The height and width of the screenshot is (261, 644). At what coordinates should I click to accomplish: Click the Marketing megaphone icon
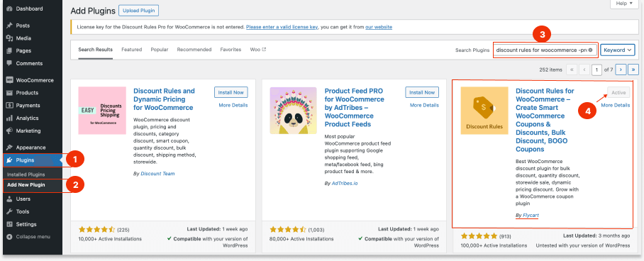[9, 131]
